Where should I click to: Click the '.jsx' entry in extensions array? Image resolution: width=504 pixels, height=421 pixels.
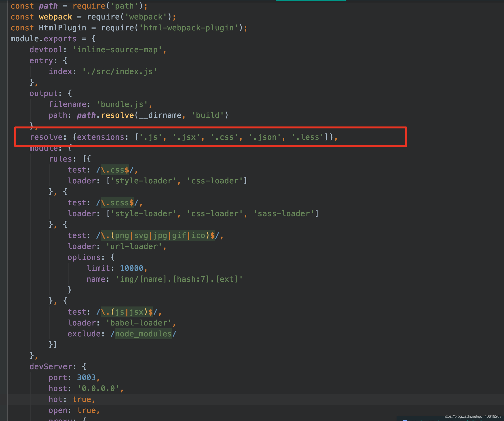pyautogui.click(x=186, y=137)
